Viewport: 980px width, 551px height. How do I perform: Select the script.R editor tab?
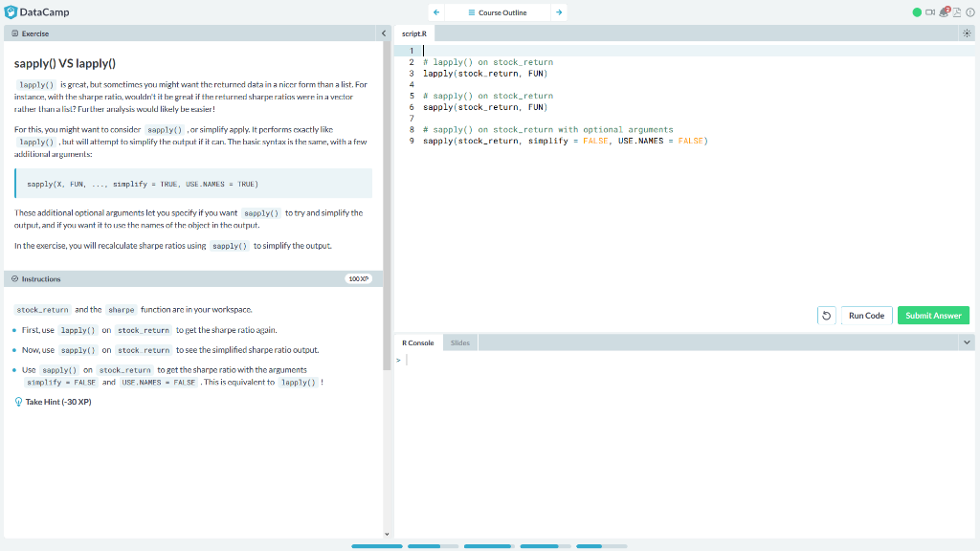click(413, 33)
